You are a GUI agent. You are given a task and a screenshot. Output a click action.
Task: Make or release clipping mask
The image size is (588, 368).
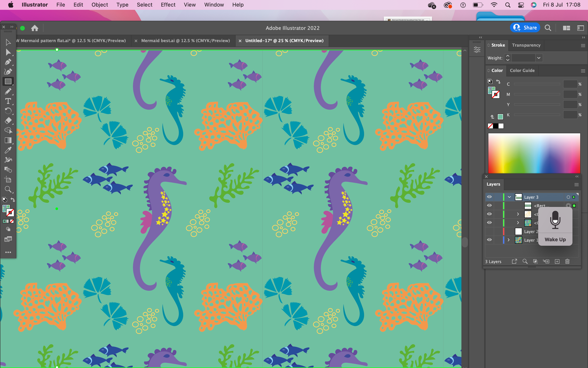(535, 261)
